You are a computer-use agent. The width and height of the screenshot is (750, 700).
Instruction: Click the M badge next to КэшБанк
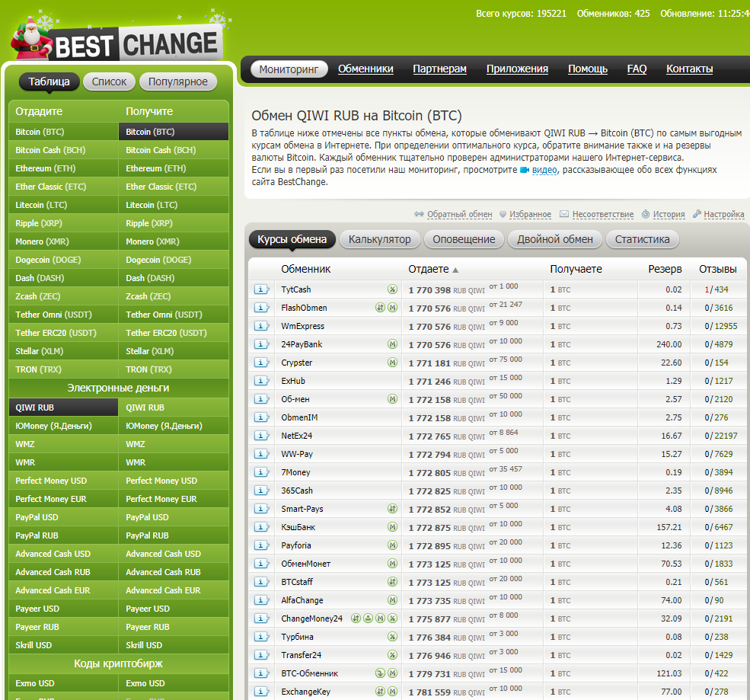tap(392, 527)
